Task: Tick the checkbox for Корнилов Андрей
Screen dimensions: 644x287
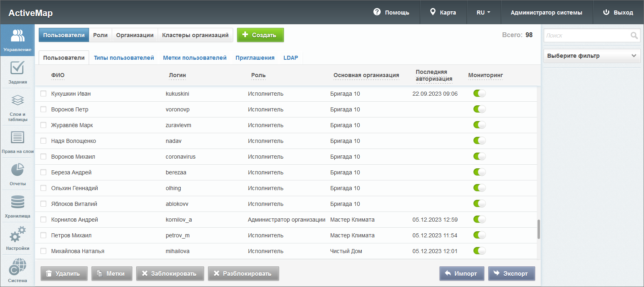Action: 44,220
